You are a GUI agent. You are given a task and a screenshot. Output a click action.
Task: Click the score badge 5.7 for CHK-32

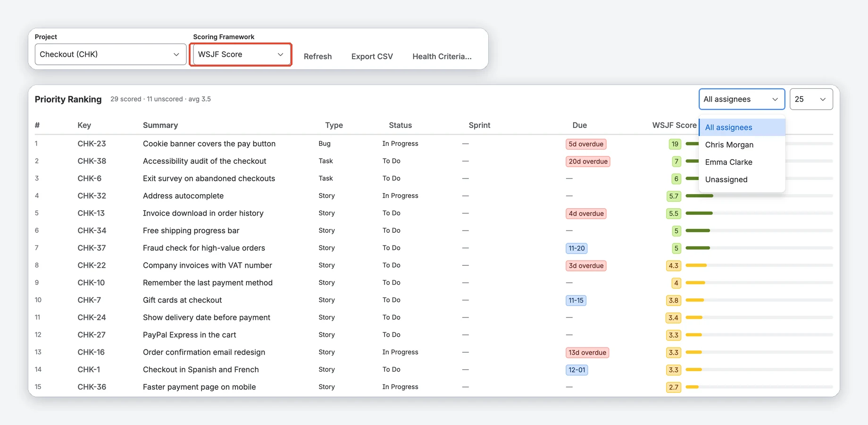tap(674, 196)
